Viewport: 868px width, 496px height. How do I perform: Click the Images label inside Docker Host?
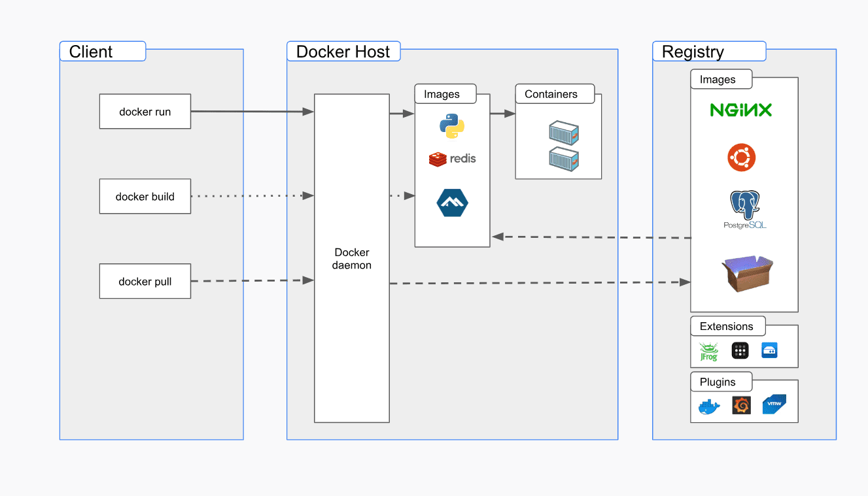click(445, 94)
